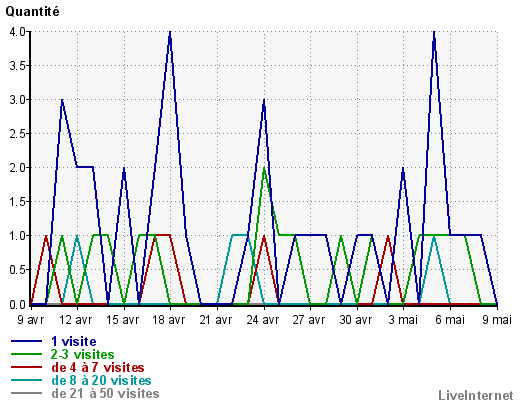Click the green line swatch for 2-3 visites
The height and width of the screenshot is (405, 520).
(27, 354)
